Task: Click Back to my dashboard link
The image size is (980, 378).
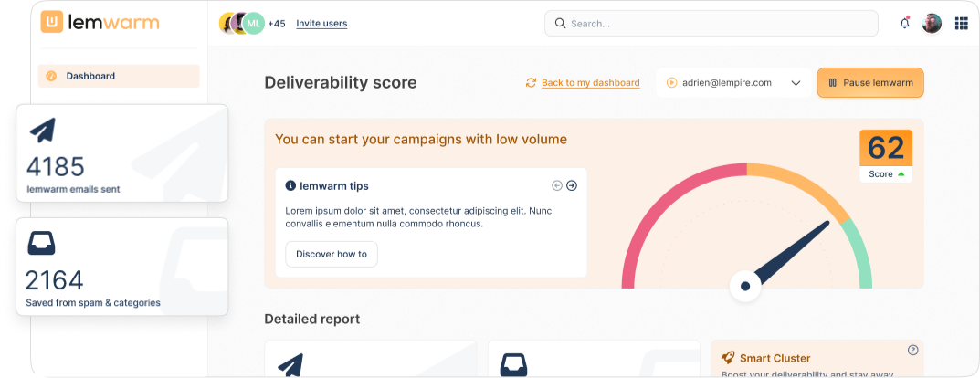Action: click(x=590, y=83)
